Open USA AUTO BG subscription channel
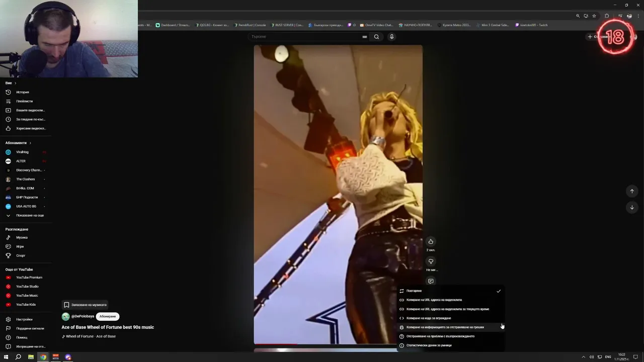The width and height of the screenshot is (644, 362). [x=26, y=206]
